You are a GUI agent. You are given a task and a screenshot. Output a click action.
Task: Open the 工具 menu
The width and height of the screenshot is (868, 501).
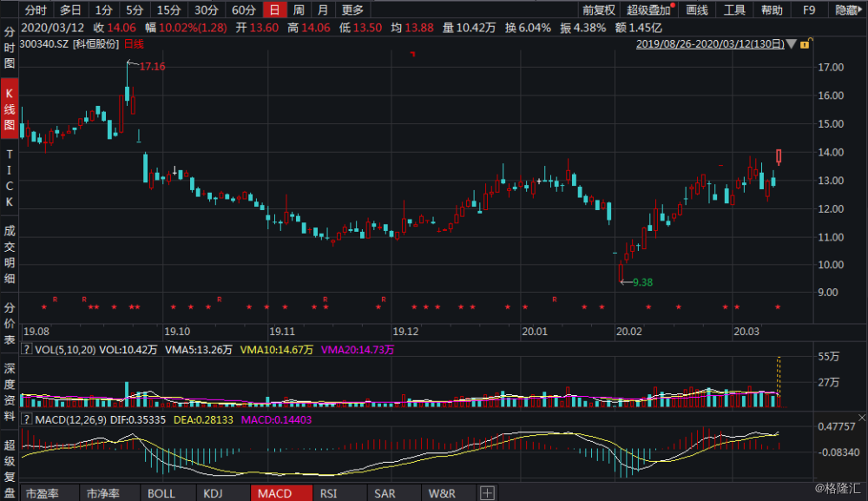point(734,10)
